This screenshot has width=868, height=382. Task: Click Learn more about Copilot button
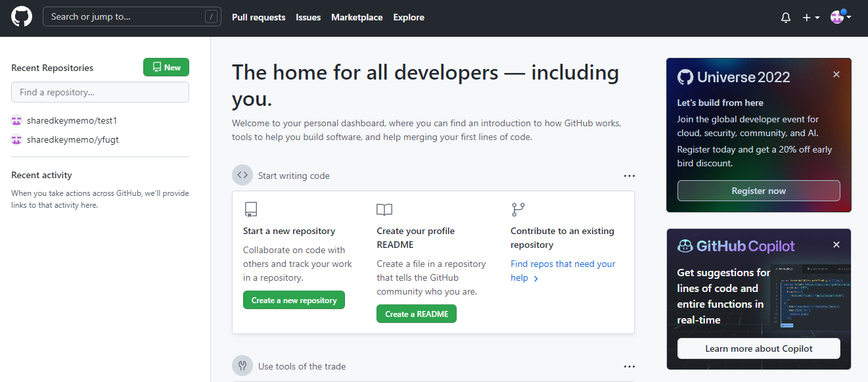click(x=759, y=348)
